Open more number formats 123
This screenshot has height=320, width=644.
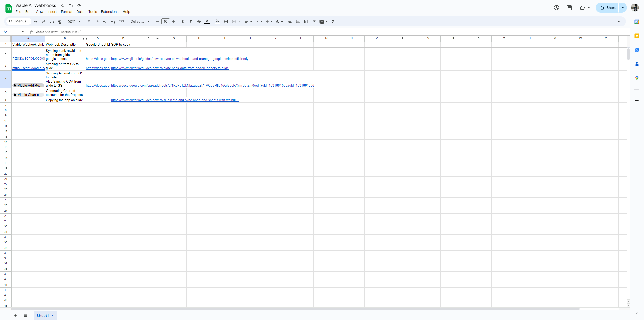(122, 22)
